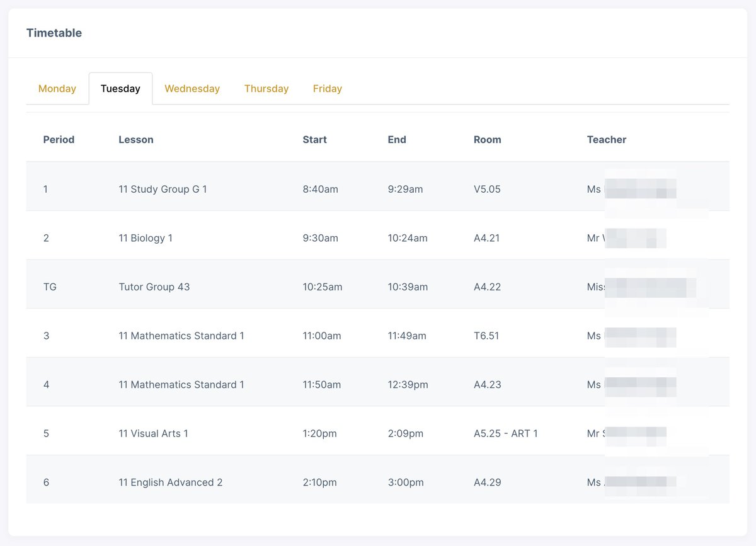
Task: Open 11 Mathematics Standard 1 period 3 row
Action: tap(180, 336)
